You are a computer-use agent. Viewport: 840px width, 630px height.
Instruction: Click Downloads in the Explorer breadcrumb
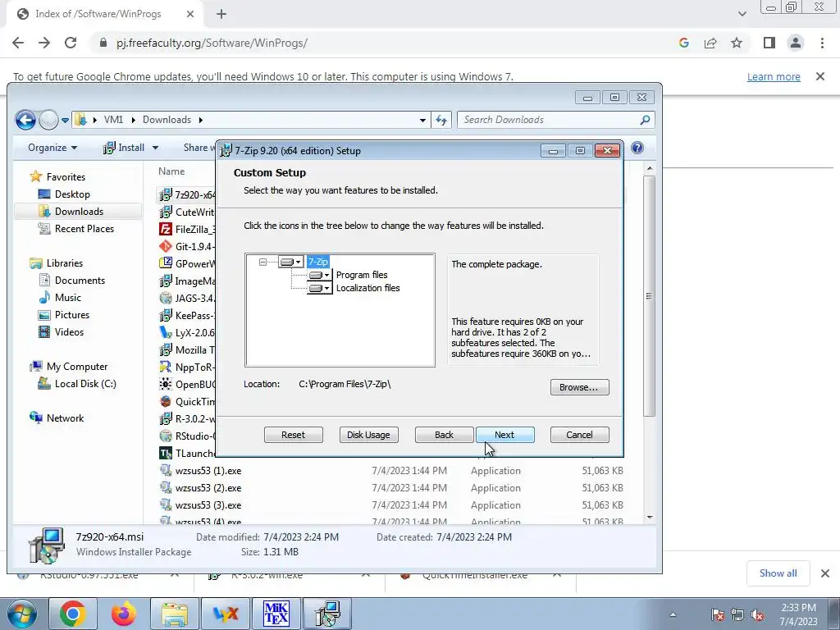pos(167,120)
